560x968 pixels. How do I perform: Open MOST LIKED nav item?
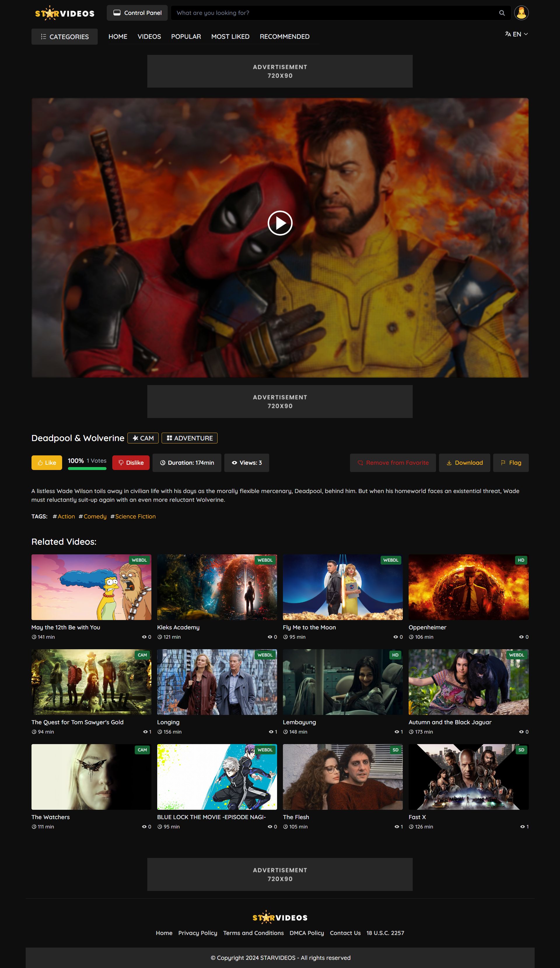(x=230, y=36)
